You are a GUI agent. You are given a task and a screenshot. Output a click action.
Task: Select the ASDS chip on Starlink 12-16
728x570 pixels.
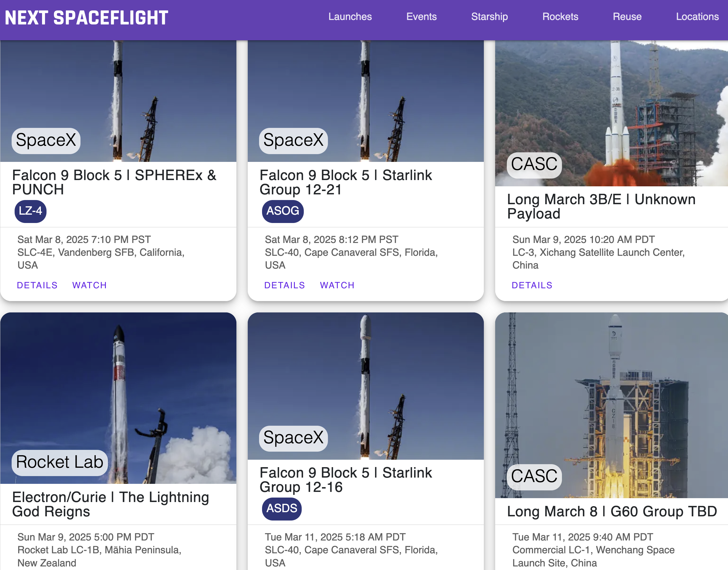pyautogui.click(x=282, y=509)
